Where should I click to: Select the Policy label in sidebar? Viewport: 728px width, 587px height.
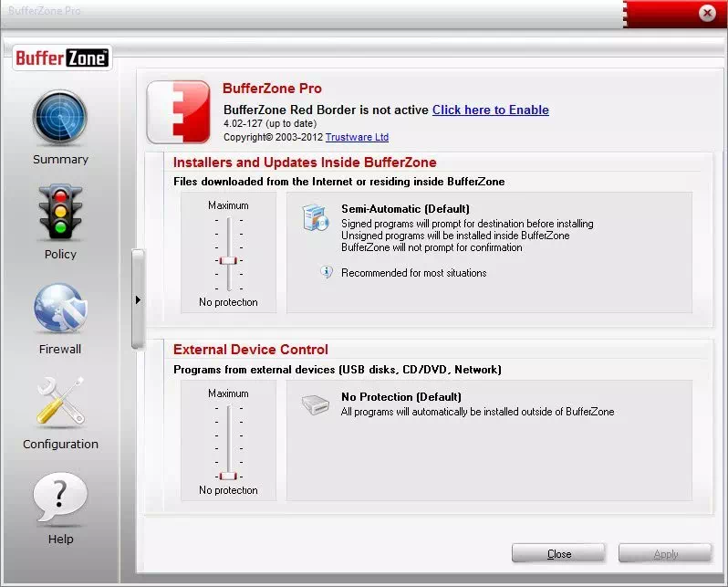(60, 254)
